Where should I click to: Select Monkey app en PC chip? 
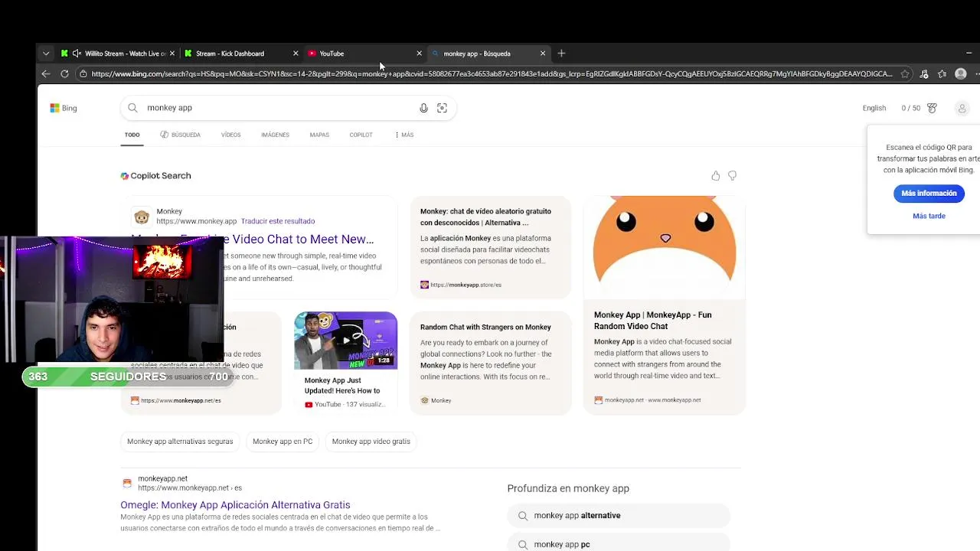click(x=283, y=442)
